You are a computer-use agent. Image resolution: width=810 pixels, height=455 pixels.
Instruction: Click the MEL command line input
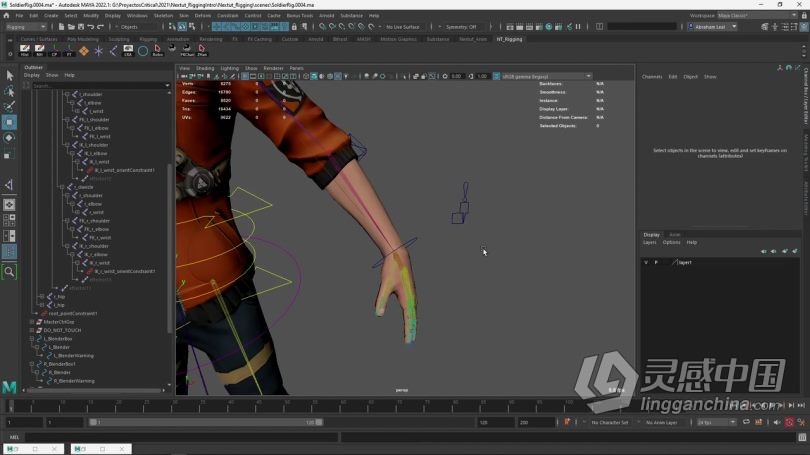(182, 437)
